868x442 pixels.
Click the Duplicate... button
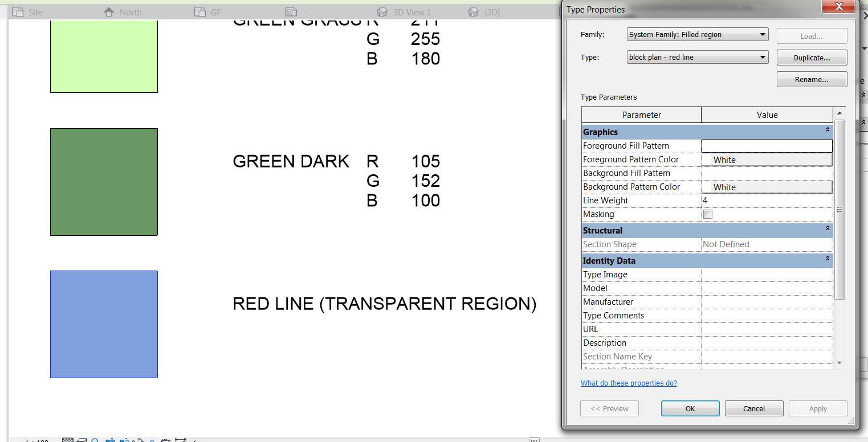[x=812, y=58]
